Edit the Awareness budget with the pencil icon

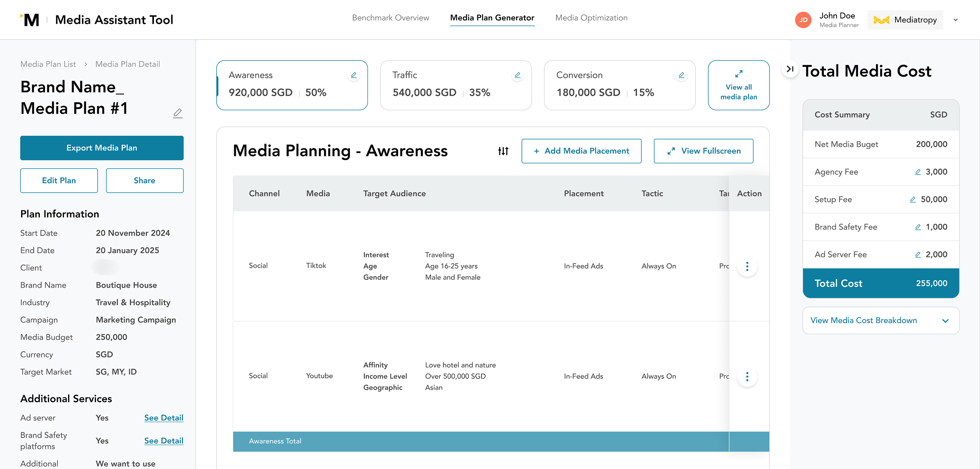click(x=353, y=75)
